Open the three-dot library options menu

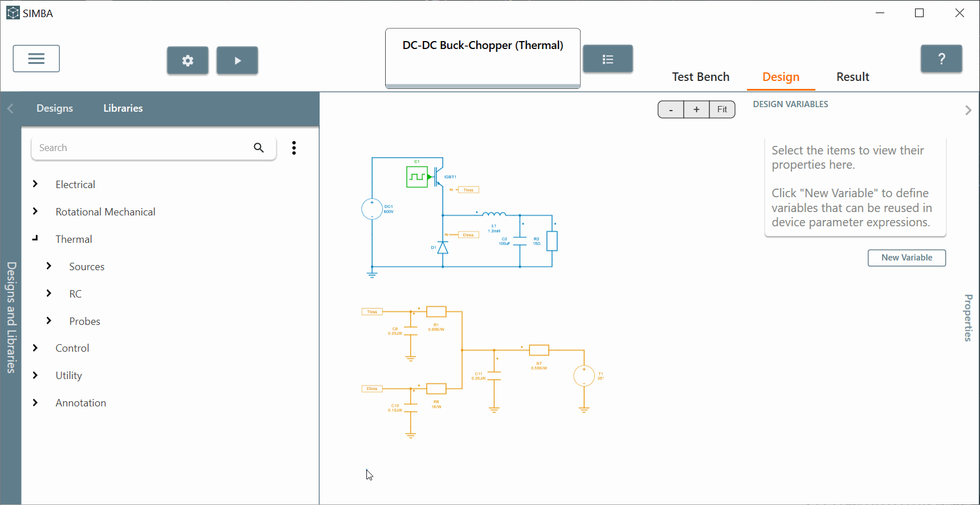coord(294,148)
